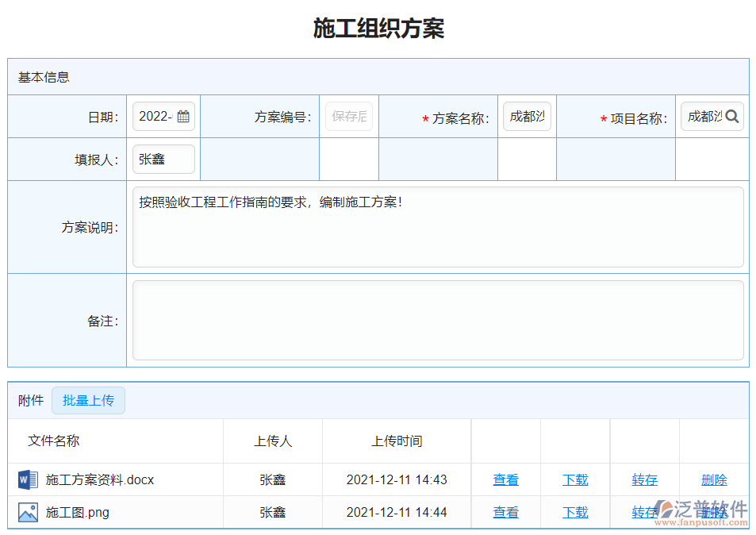Click 删除 to delete 施工方案资料.docx
This screenshot has height=535, width=756.
713,479
